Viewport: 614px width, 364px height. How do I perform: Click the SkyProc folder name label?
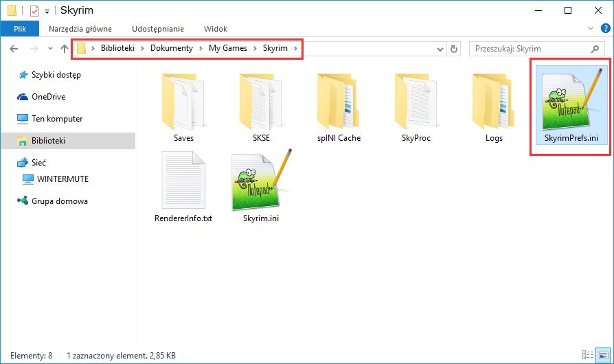[416, 138]
